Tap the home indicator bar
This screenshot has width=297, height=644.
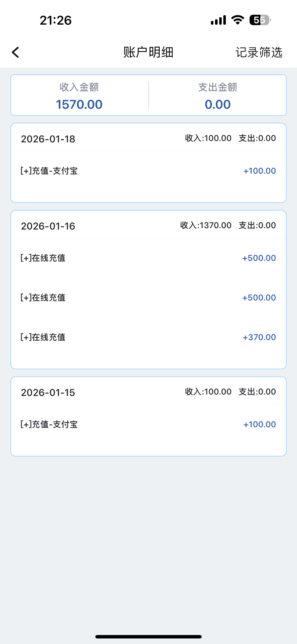tap(148, 636)
